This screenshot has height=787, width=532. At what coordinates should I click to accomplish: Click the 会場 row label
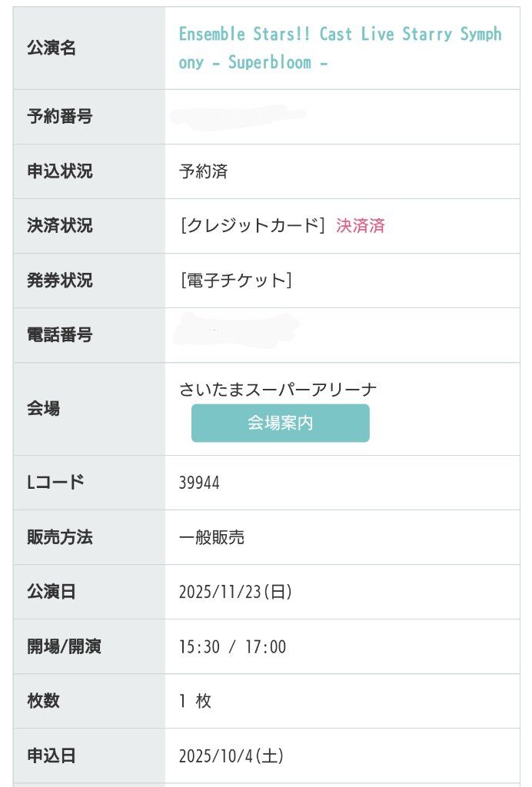click(43, 409)
